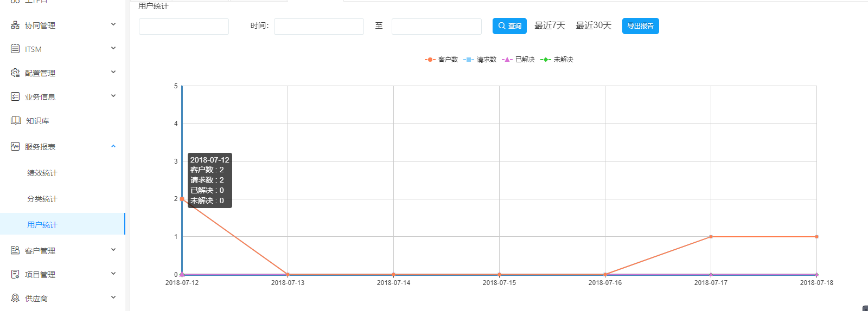The height and width of the screenshot is (311, 868).
Task: Click the start time input field
Action: [318, 27]
